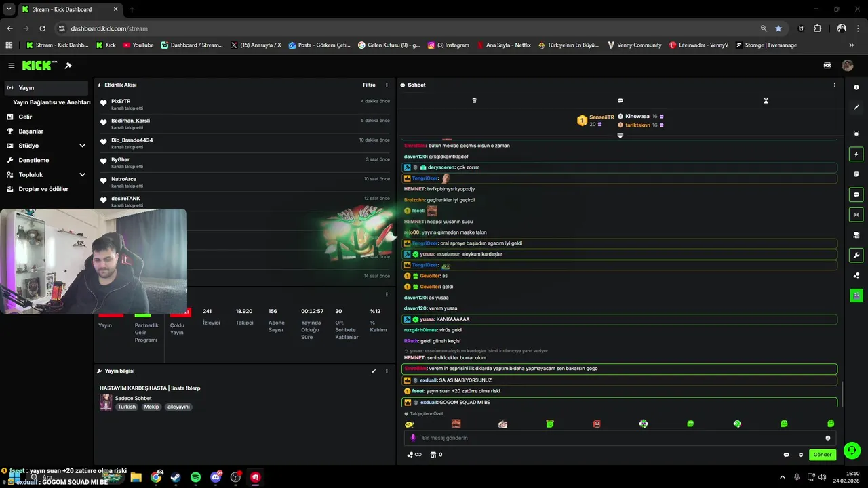Open the hamburger menu beside Kick logo
868x488 pixels.
(12, 66)
